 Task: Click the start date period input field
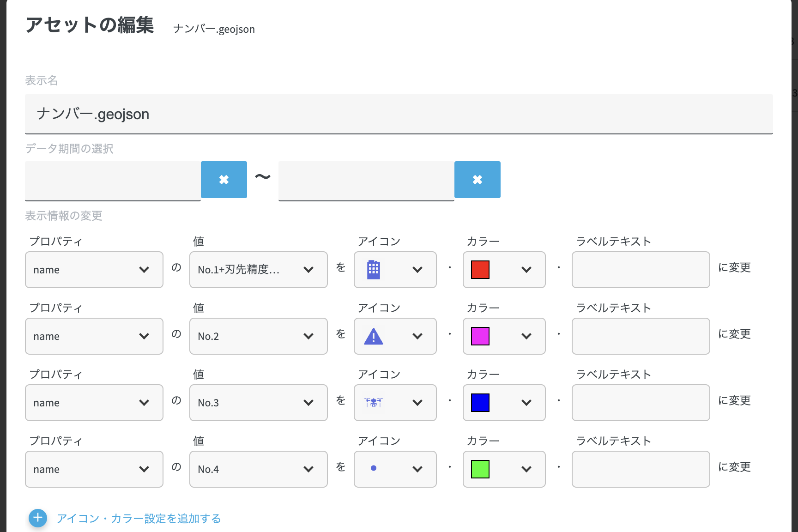coord(113,181)
